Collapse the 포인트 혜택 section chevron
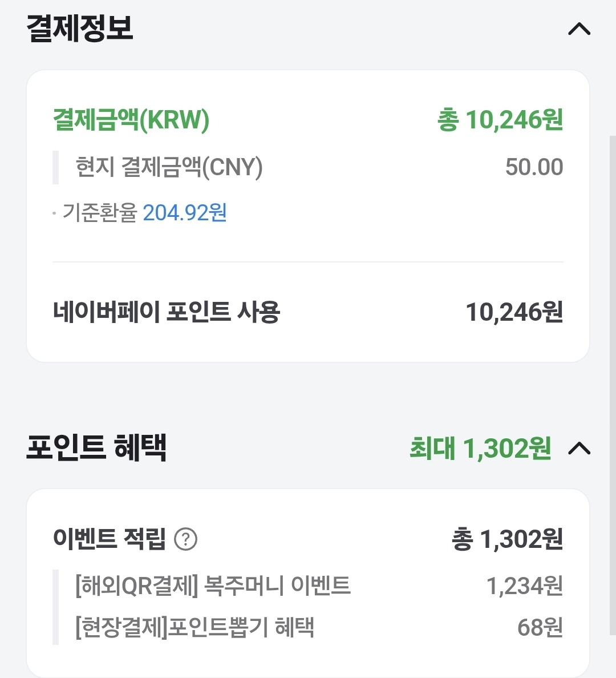 coord(579,448)
